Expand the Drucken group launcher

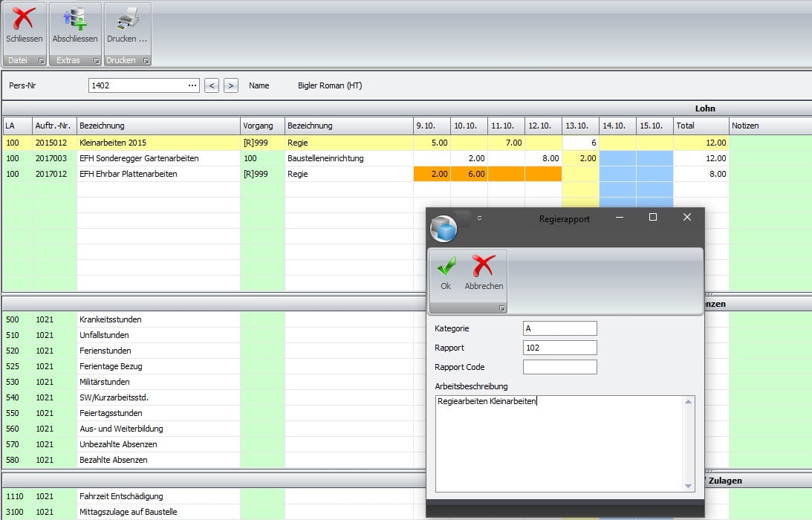[146, 61]
